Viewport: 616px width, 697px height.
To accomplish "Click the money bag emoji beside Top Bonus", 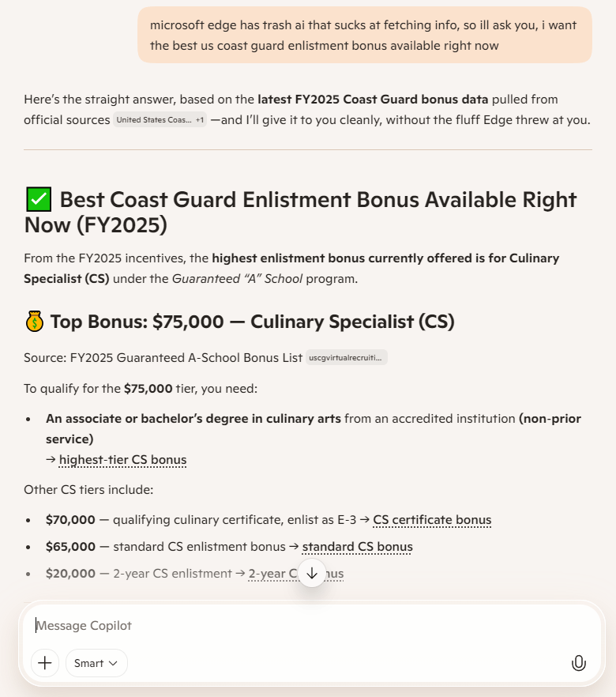I will coord(34,322).
